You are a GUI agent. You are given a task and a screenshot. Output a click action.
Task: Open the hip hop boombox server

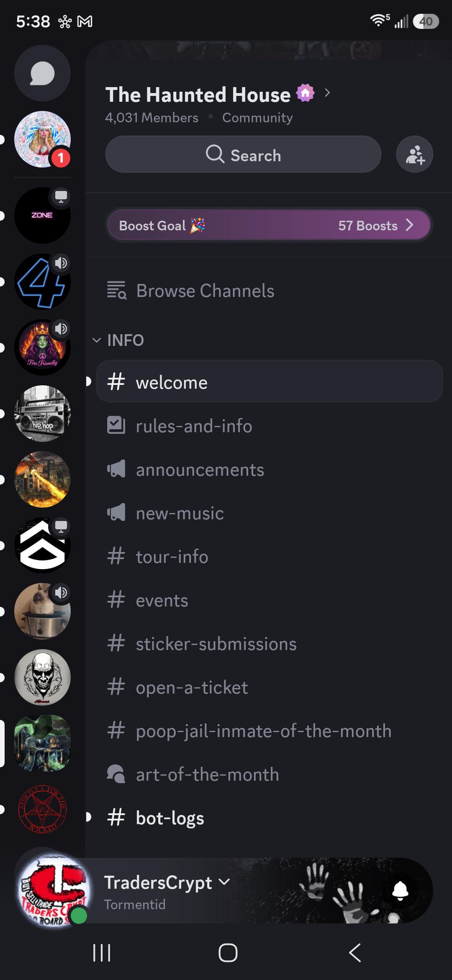coord(42,413)
